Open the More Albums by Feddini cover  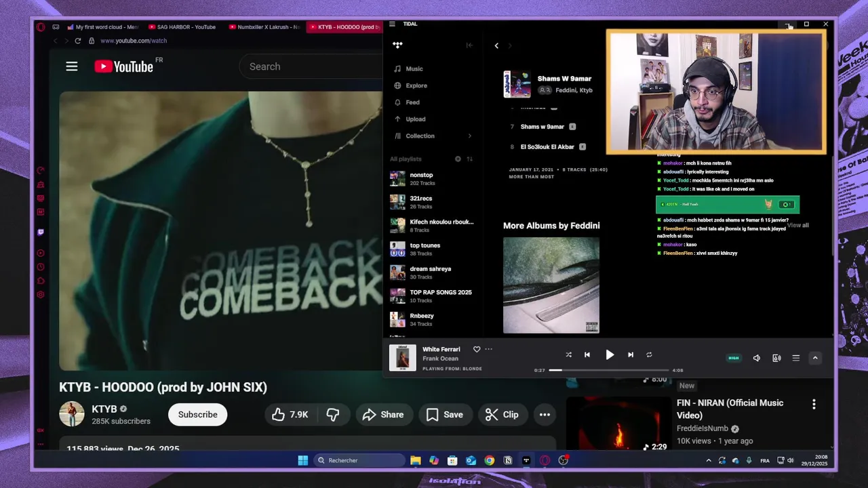point(551,285)
